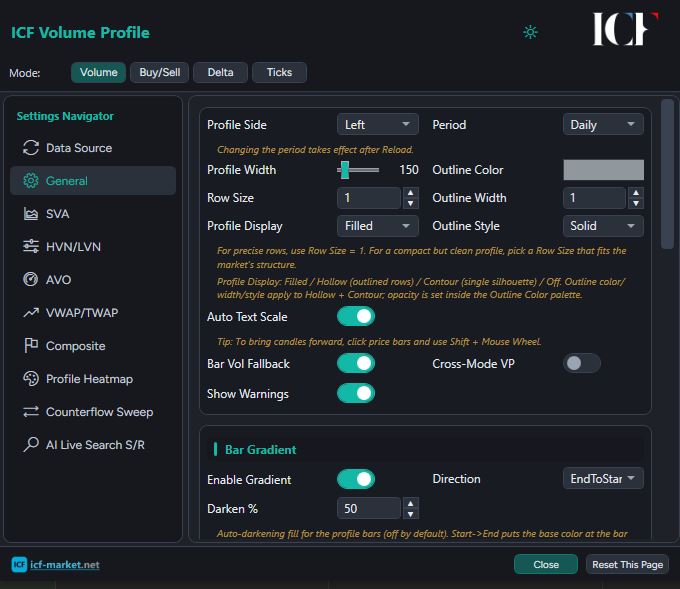
Task: Click the ICF logo at top right
Action: [x=625, y=29]
